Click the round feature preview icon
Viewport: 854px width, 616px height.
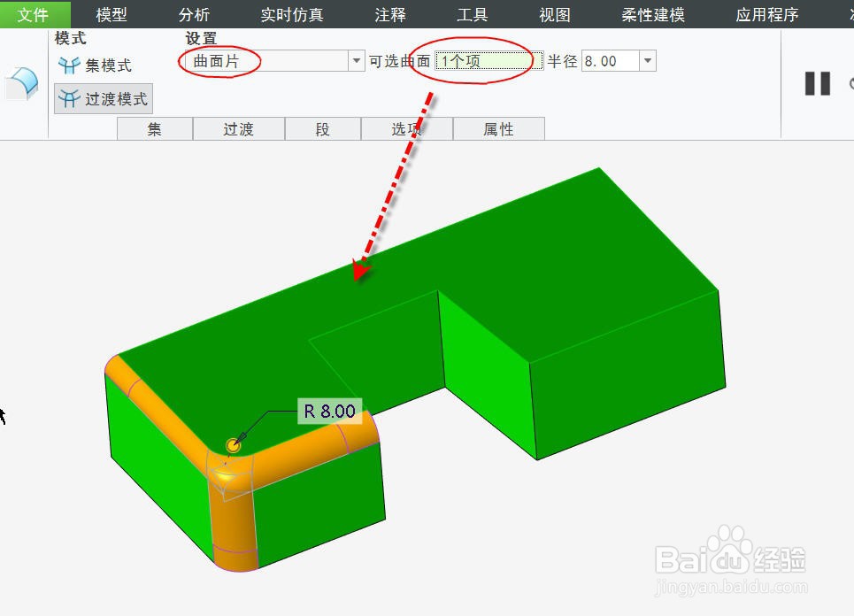[x=21, y=84]
